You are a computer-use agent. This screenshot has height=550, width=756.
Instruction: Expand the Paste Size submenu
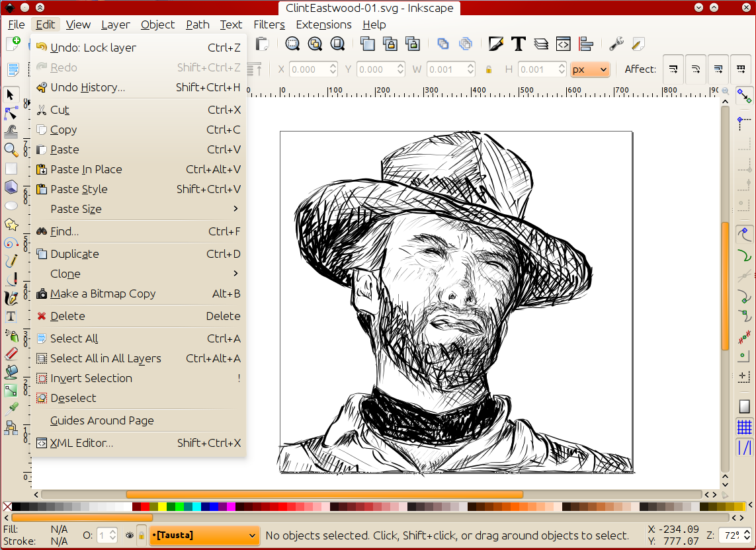(x=138, y=209)
